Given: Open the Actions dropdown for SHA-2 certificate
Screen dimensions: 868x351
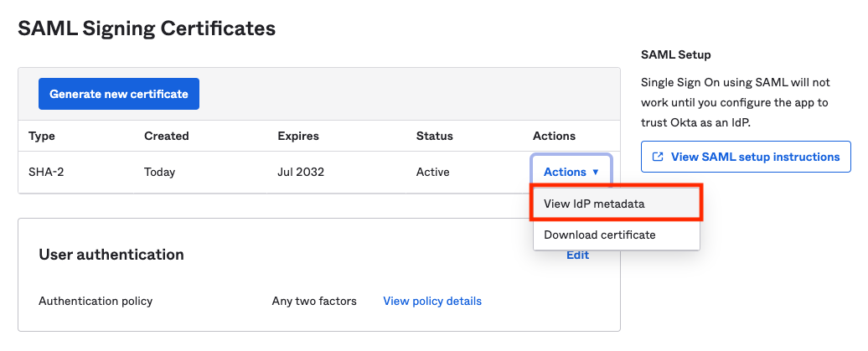Looking at the screenshot, I should [571, 173].
